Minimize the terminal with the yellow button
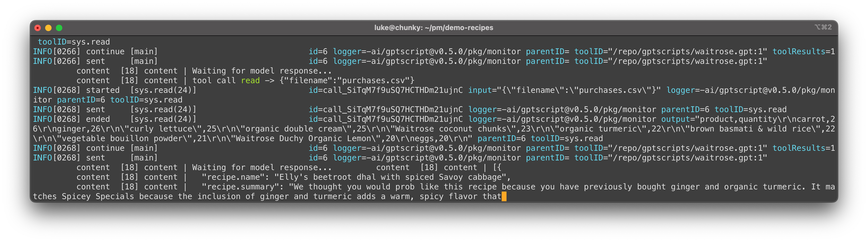The image size is (868, 242). 49,28
